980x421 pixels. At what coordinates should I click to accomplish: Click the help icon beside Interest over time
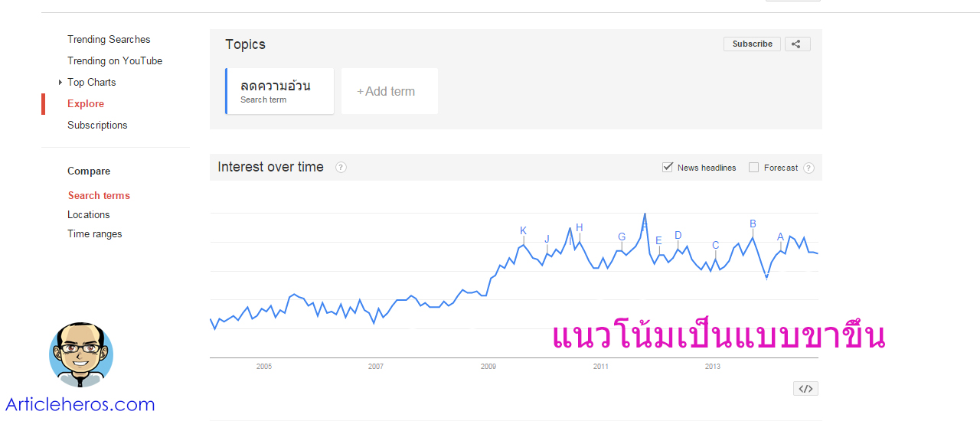(341, 168)
